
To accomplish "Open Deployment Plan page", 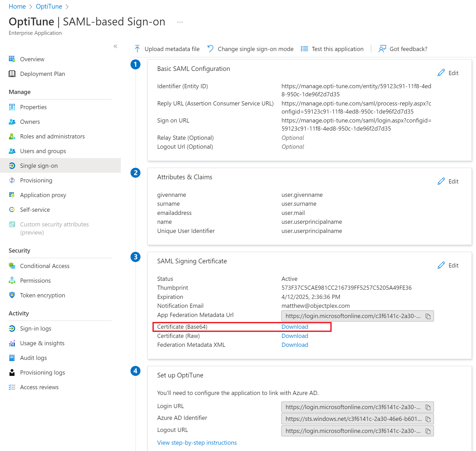I will click(x=42, y=74).
